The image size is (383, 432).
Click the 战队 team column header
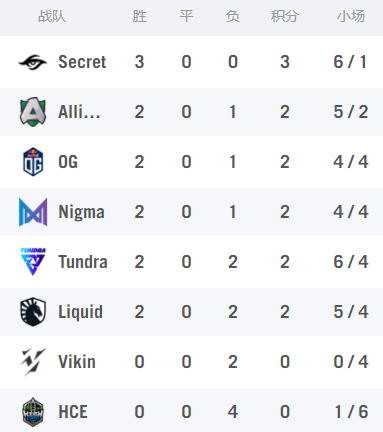coord(52,16)
